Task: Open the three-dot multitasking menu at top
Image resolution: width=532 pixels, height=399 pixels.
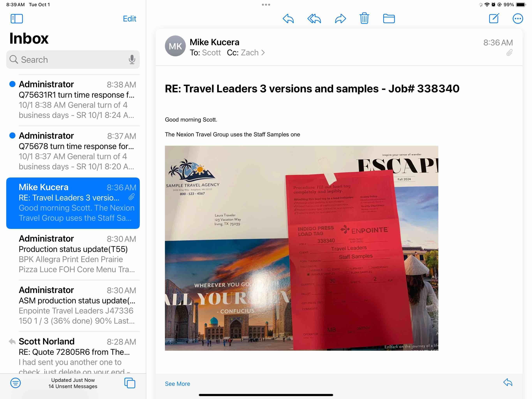Action: (x=266, y=4)
